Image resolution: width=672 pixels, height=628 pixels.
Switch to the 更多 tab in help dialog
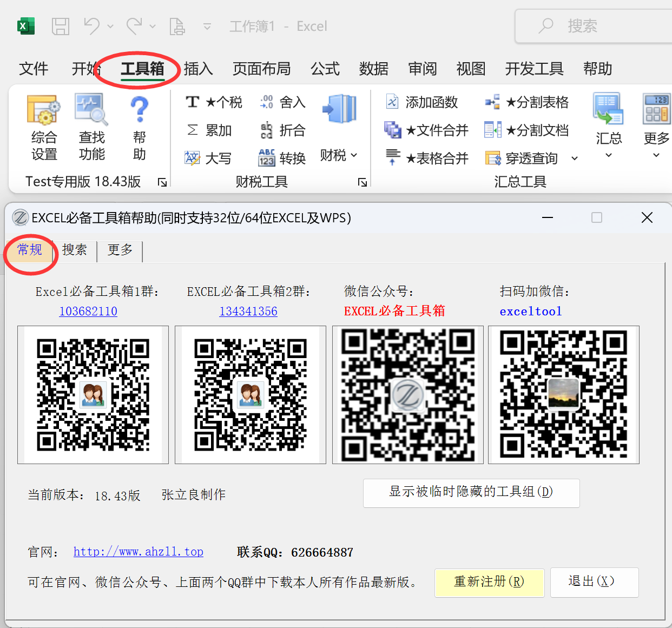click(120, 250)
